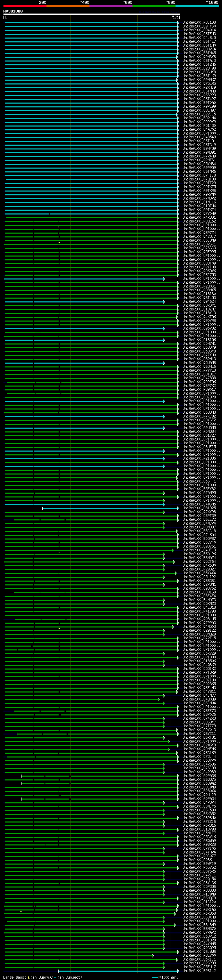Screen dimensions: 222x980
Task: Click the orange ~40% identity legend swatch
Action: point(68,6)
